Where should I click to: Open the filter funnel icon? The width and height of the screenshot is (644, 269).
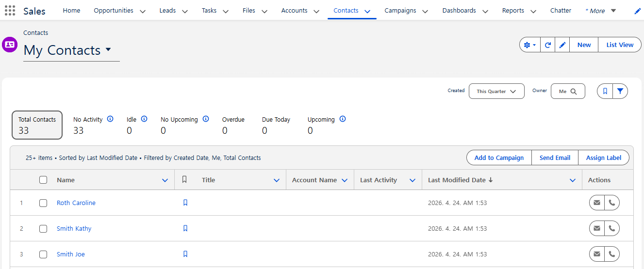(x=620, y=91)
